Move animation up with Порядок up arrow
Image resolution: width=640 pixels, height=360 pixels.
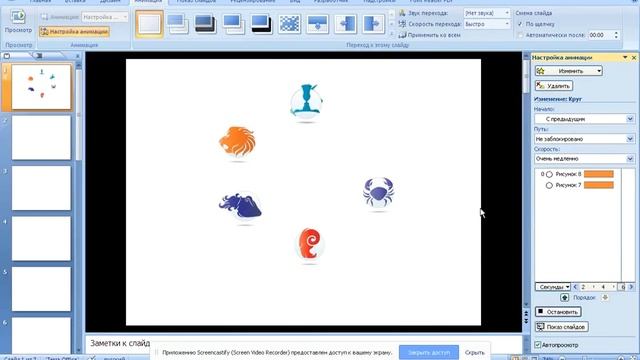coord(564,298)
